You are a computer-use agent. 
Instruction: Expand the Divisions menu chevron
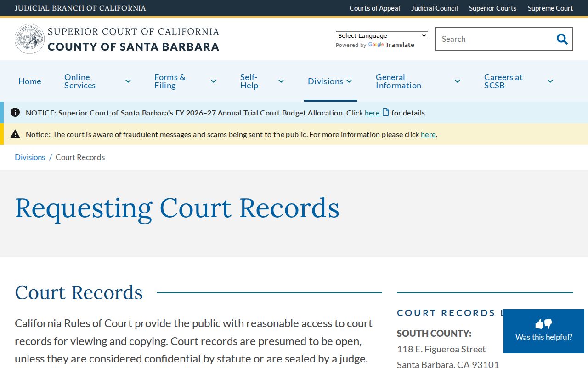pos(349,81)
